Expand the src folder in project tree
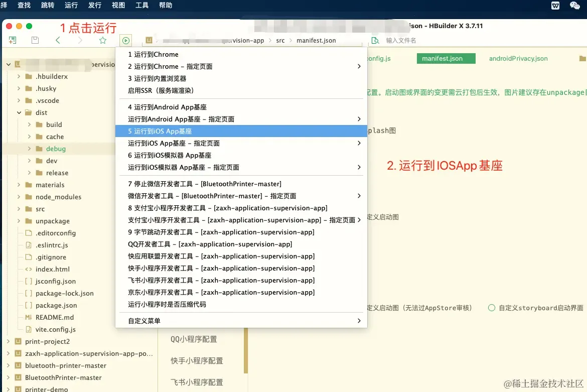 pyautogui.click(x=19, y=209)
